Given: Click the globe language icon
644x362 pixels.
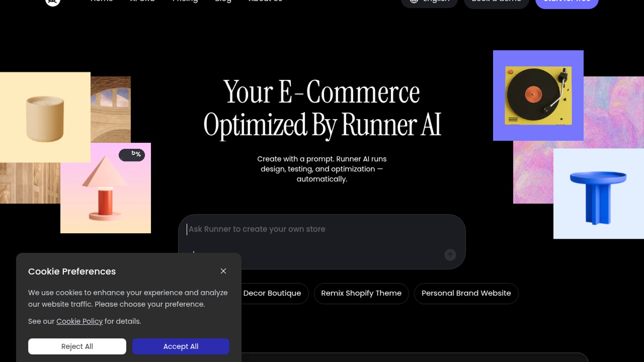Looking at the screenshot, I should point(414,1).
